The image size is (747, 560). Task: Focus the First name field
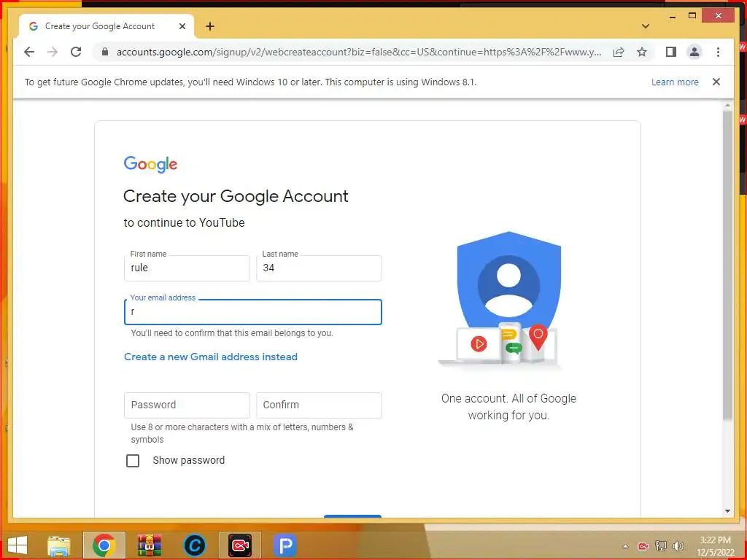[187, 268]
